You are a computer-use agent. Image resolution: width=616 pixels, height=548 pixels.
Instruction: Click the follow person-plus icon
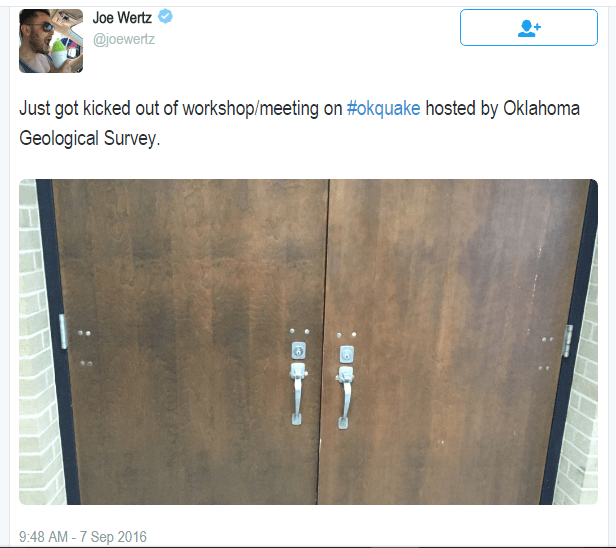coord(529,28)
